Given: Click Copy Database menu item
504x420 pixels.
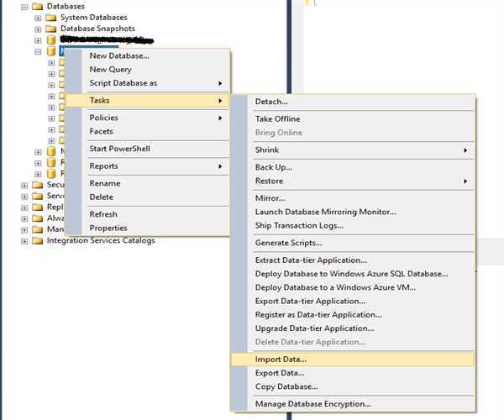Looking at the screenshot, I should click(286, 386).
